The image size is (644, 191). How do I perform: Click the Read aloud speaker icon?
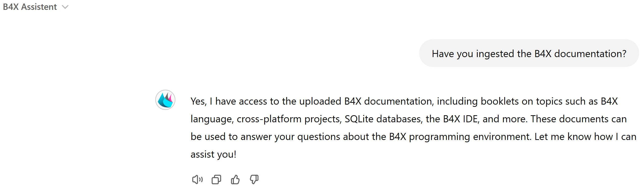(x=197, y=180)
